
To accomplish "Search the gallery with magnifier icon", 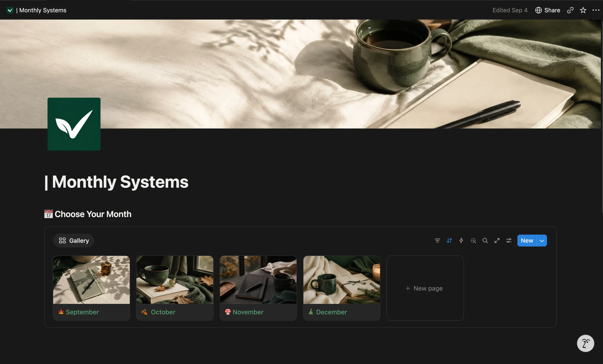I will 485,240.
